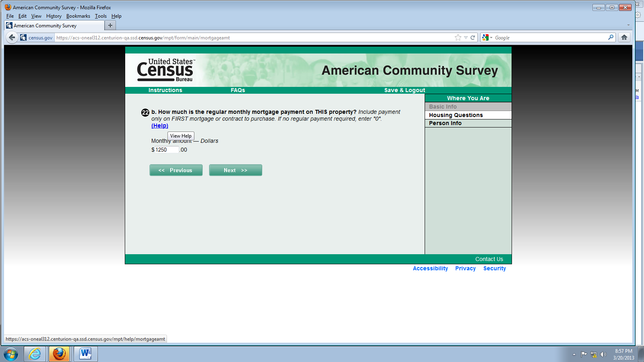
Task: Click the census.gov site identity icon
Action: coord(37,37)
